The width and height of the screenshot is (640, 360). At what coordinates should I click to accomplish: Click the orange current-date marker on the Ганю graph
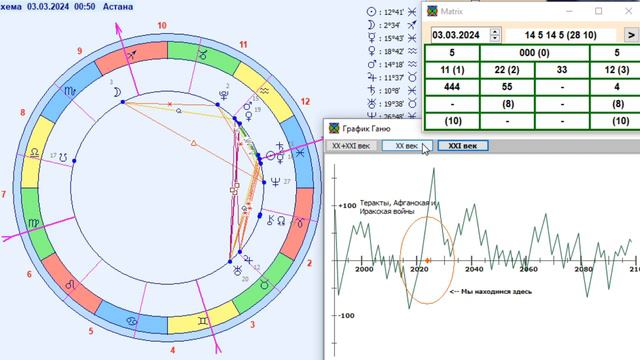coord(427,260)
